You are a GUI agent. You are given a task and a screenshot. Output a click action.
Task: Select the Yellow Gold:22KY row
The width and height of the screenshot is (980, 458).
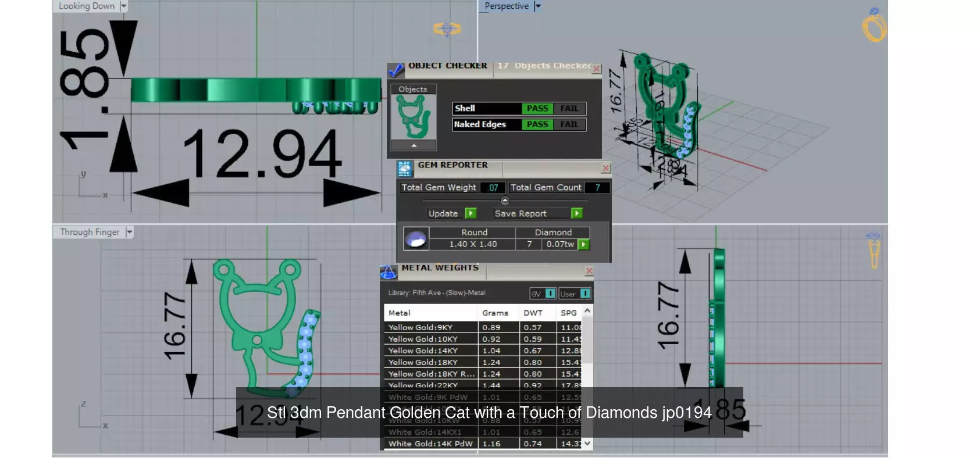(483, 385)
